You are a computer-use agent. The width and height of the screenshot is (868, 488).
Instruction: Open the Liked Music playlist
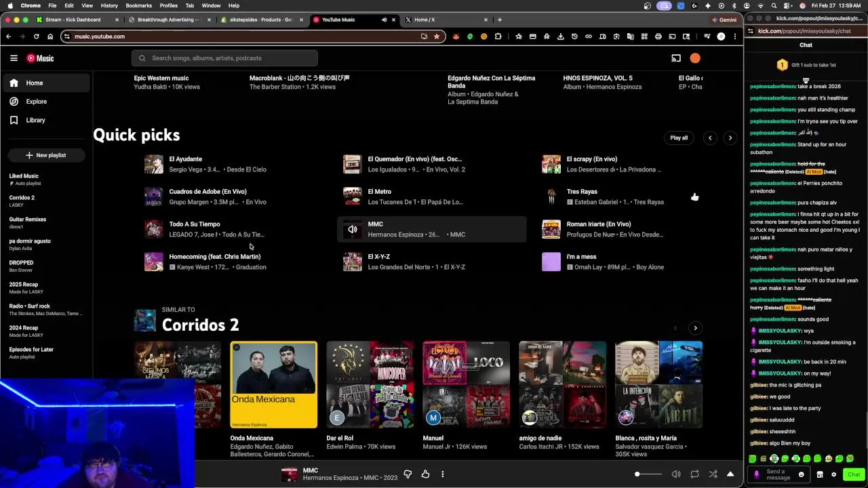(x=45, y=180)
